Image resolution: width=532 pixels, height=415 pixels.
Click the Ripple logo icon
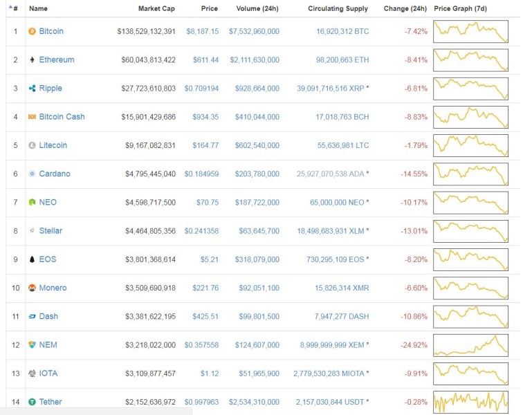[32, 89]
